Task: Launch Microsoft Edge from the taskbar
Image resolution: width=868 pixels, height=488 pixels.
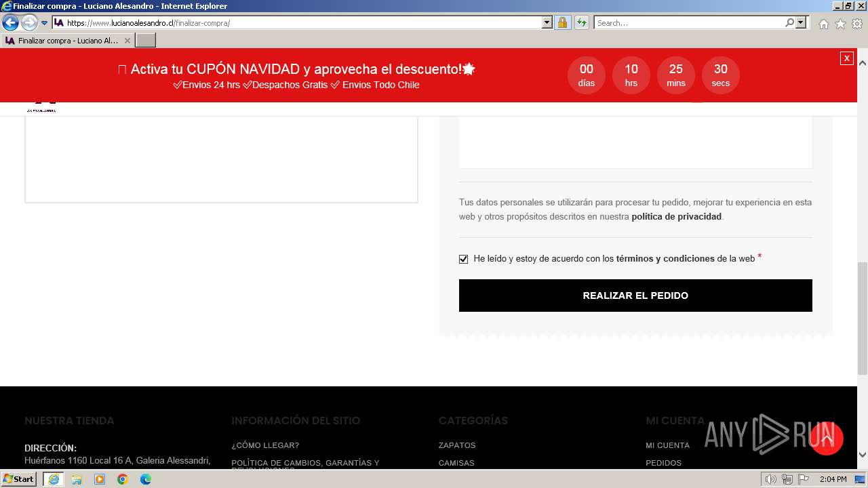Action: [146, 479]
